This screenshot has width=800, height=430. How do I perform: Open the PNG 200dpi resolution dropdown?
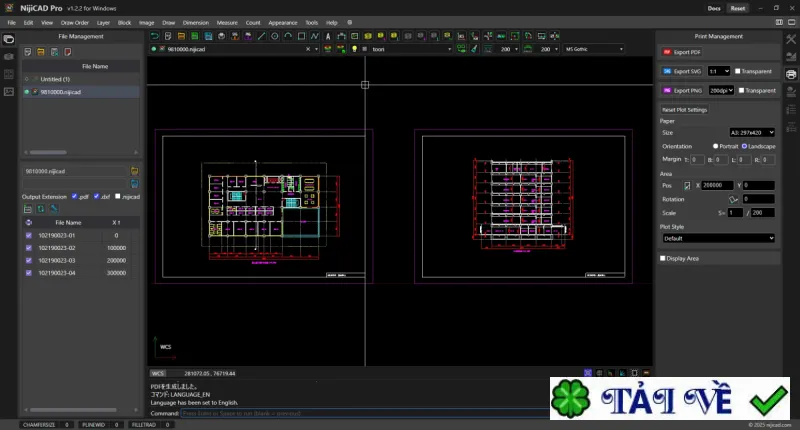click(721, 90)
